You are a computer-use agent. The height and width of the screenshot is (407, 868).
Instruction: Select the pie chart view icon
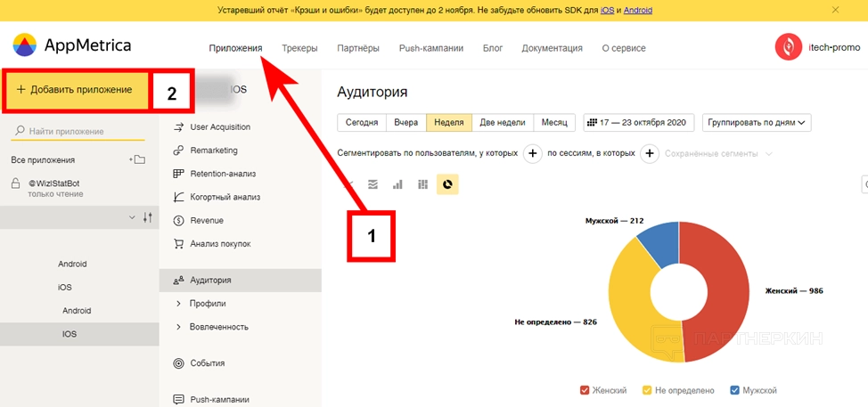447,184
